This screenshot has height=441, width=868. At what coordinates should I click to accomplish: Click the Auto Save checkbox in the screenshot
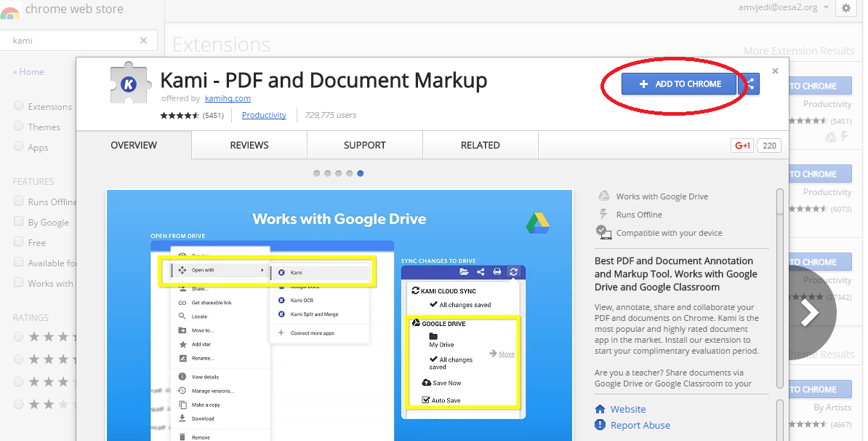[426, 400]
